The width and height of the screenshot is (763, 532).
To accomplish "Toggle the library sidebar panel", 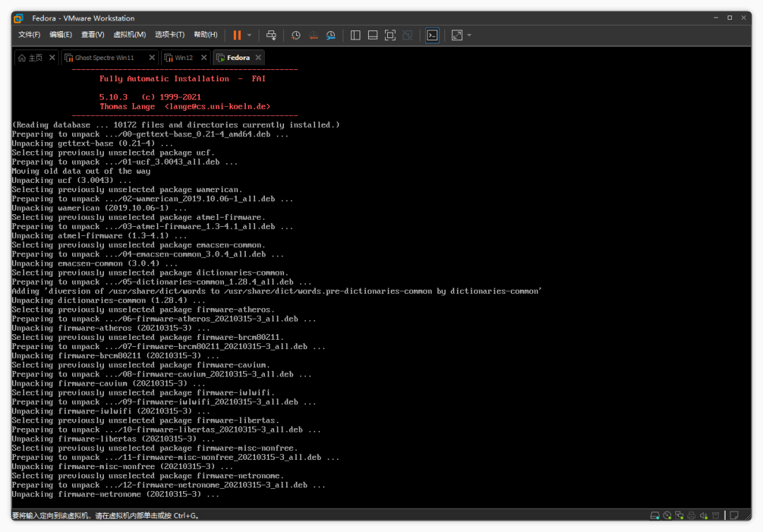I will (355, 35).
